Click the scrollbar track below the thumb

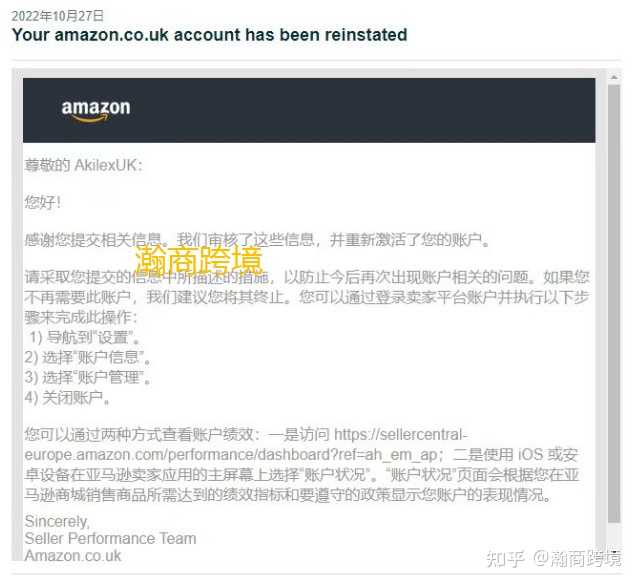(614, 535)
